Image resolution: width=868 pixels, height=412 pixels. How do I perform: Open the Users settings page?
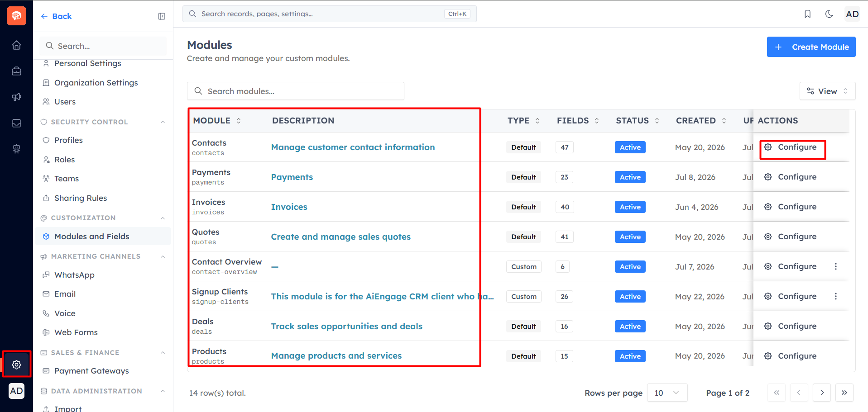coord(65,102)
